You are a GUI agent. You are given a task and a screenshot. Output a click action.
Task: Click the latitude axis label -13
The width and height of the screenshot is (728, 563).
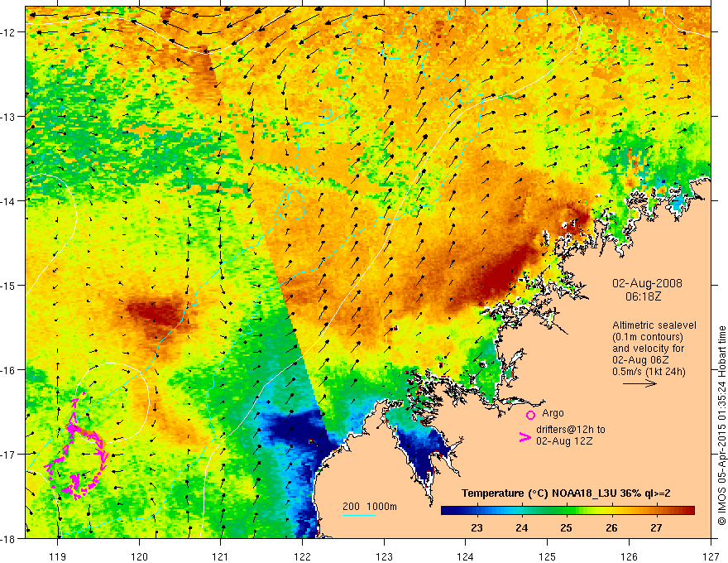point(9,117)
